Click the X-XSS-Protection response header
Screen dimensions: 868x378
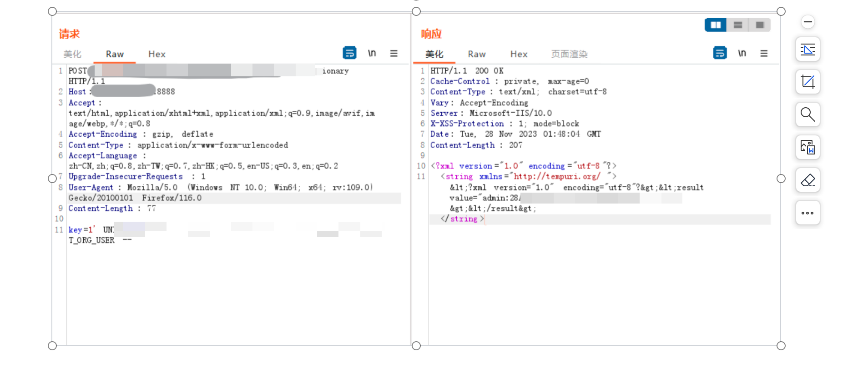(x=505, y=124)
